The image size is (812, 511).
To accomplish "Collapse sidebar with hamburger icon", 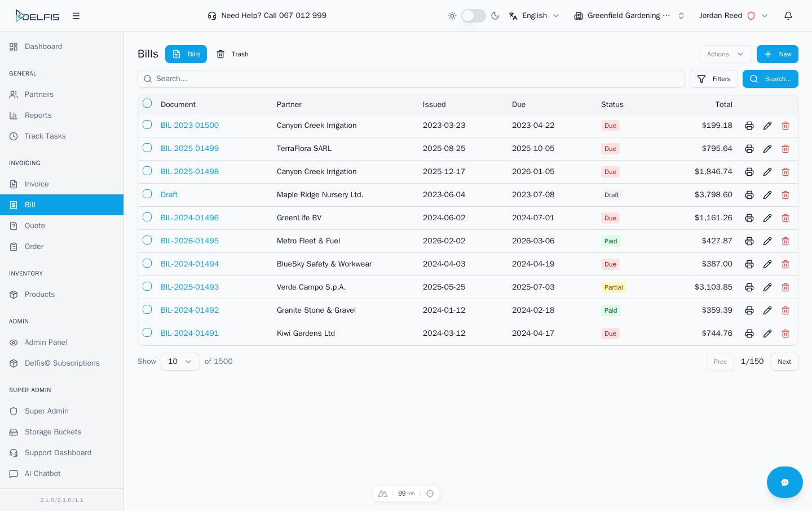I will (76, 16).
